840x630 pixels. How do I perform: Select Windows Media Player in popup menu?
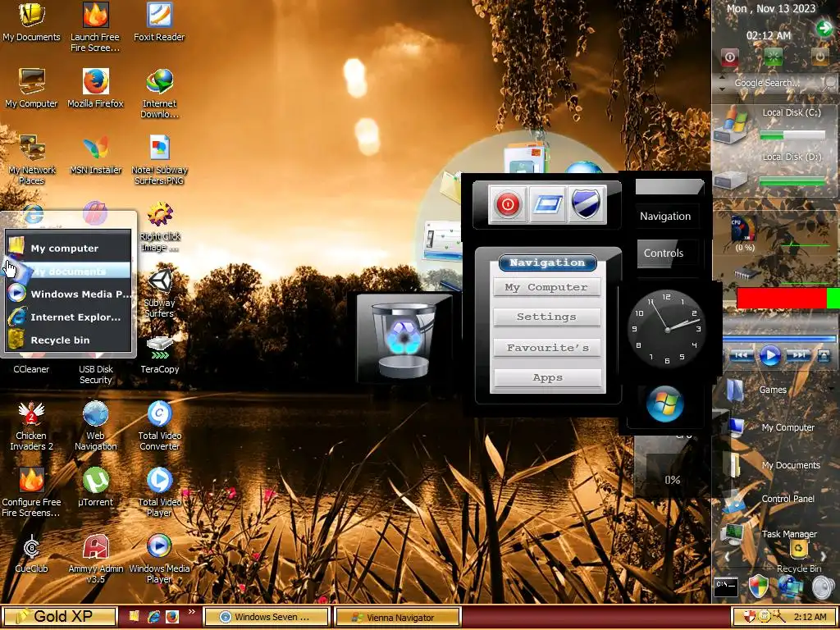(x=68, y=294)
